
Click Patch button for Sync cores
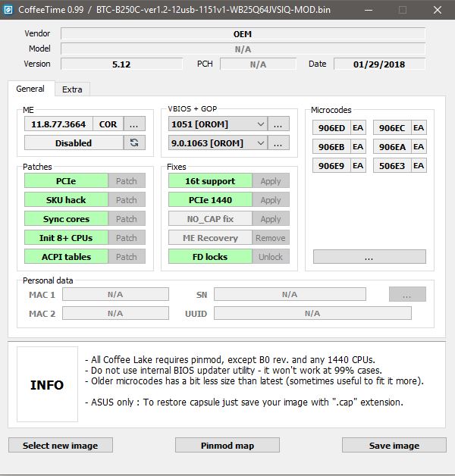(127, 219)
